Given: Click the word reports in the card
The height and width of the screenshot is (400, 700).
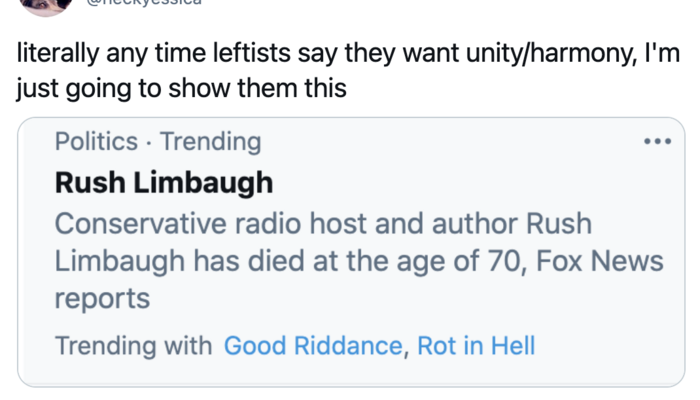Looking at the screenshot, I should click(x=101, y=298).
